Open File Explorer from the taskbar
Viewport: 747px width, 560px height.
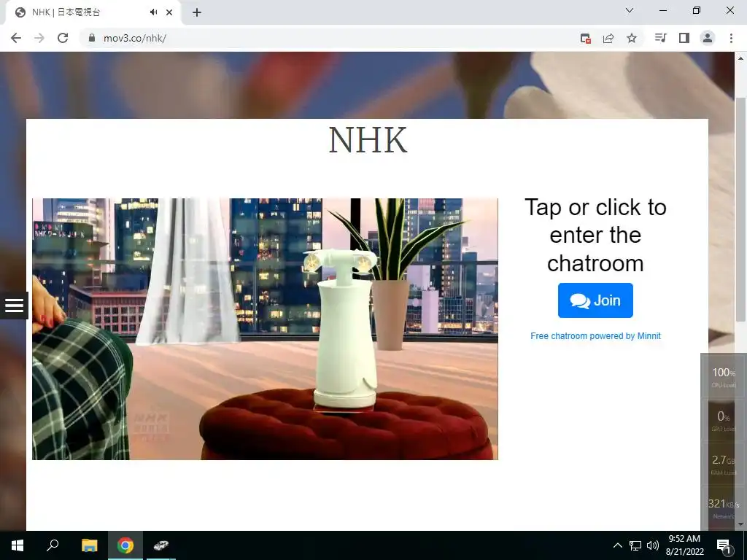click(89, 545)
